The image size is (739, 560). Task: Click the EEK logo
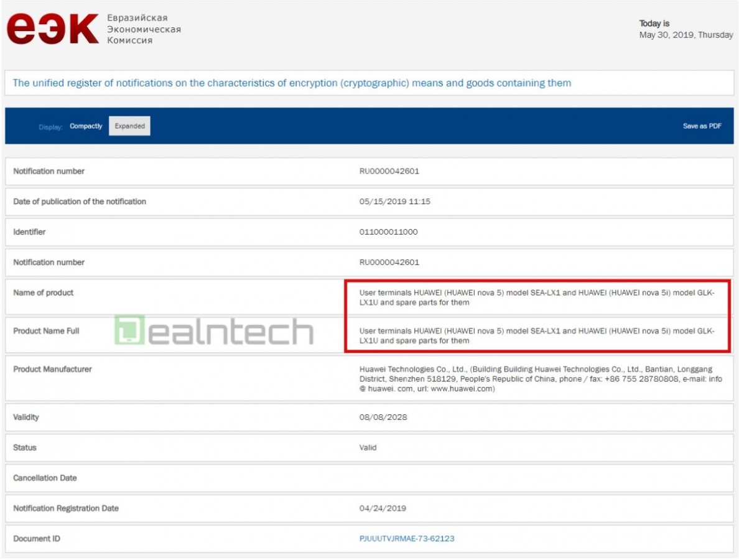coord(52,29)
